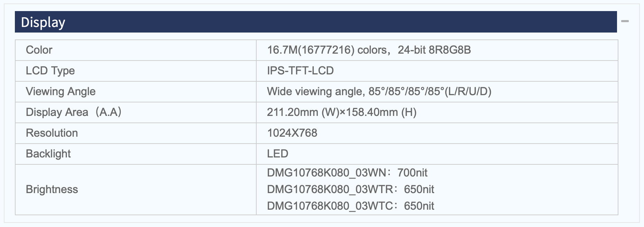Viewport: 644px width, 227px height.
Task: Click the 1024X768 resolution value
Action: 292,133
